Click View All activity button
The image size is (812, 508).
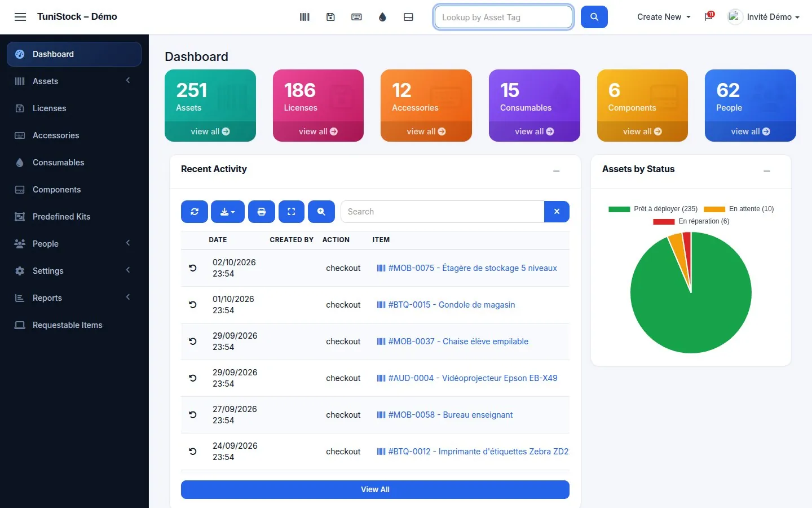click(375, 489)
